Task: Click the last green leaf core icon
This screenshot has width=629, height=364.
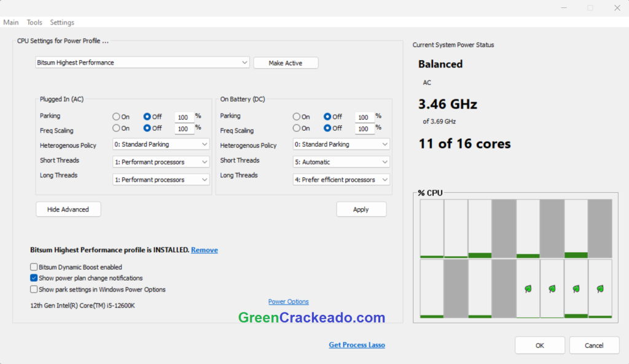Action: 600,288
